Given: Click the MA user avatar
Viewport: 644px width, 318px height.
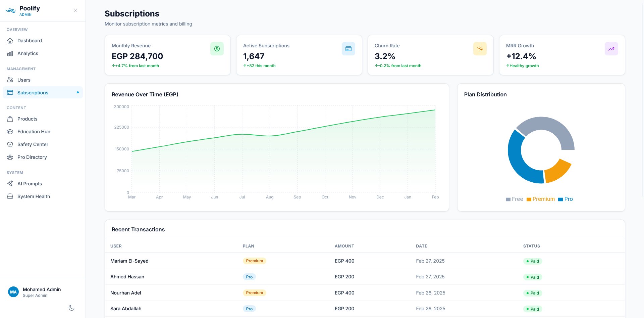Looking at the screenshot, I should 13,292.
